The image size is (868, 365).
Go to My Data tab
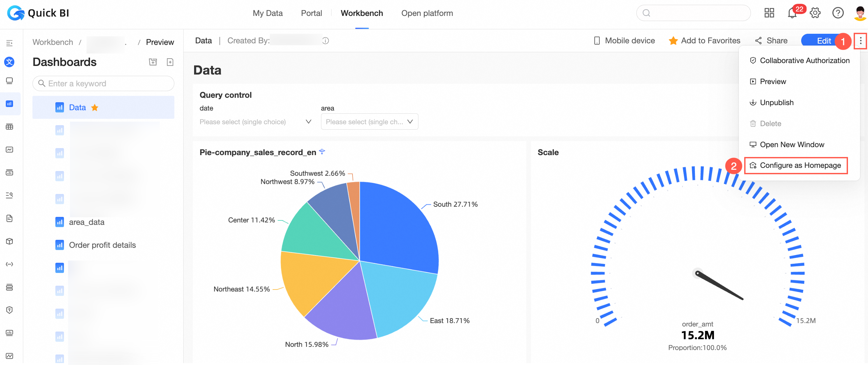click(268, 13)
